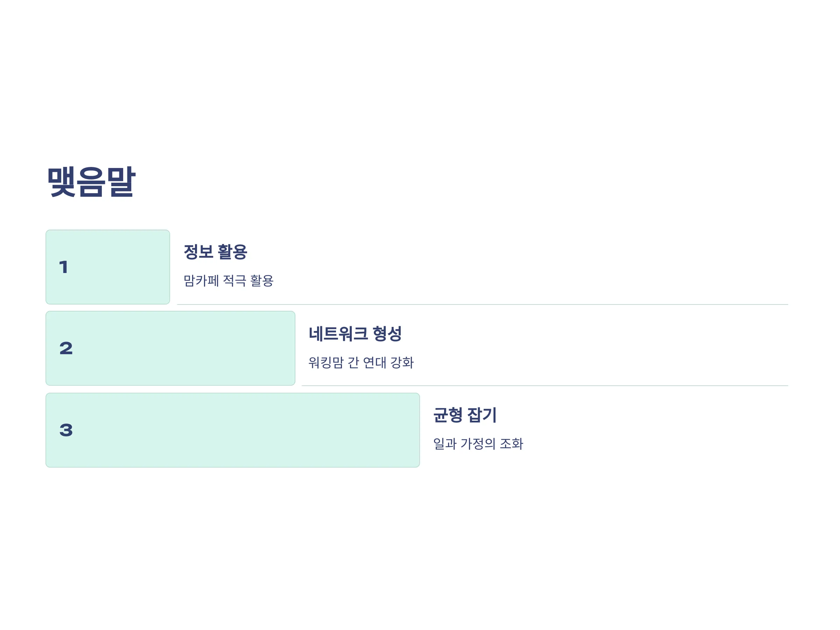Click the 워킹맘 간 연대 강화 text

(x=361, y=362)
